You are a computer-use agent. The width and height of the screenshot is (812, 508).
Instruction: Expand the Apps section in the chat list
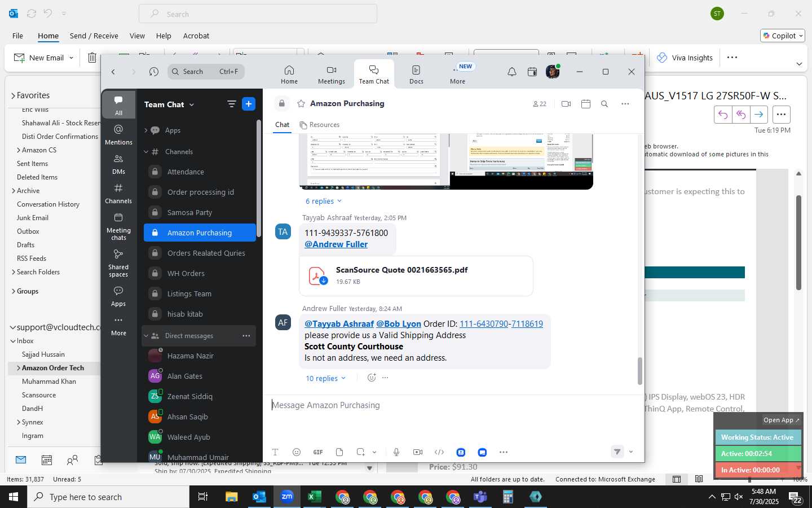click(145, 130)
